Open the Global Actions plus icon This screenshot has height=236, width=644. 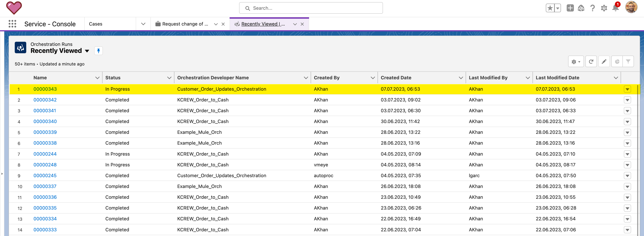click(570, 8)
